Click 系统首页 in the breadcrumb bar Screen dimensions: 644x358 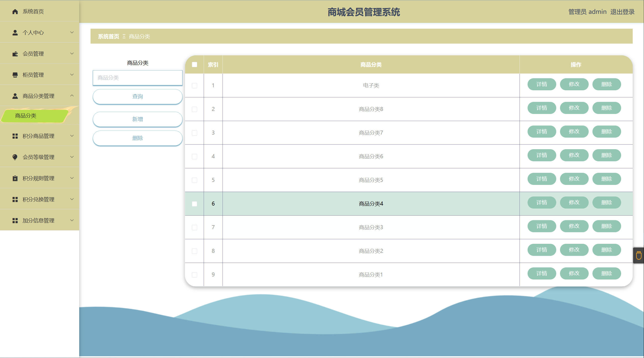108,36
